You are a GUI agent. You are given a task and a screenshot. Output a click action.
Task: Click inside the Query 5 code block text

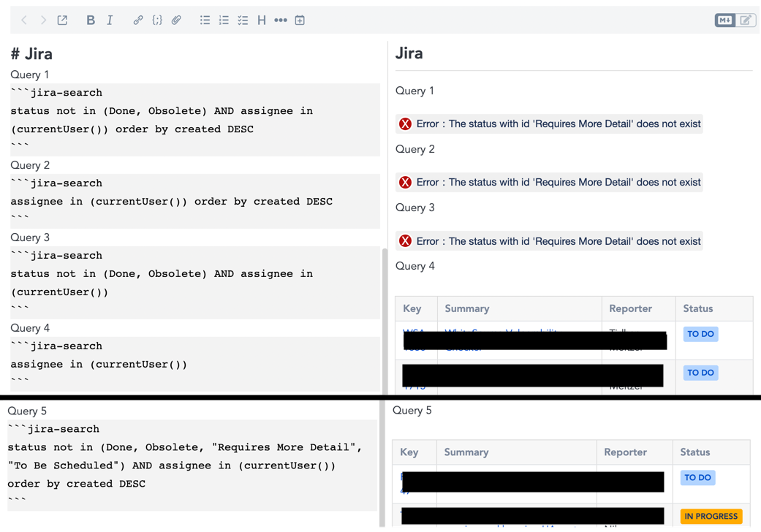pyautogui.click(x=192, y=465)
